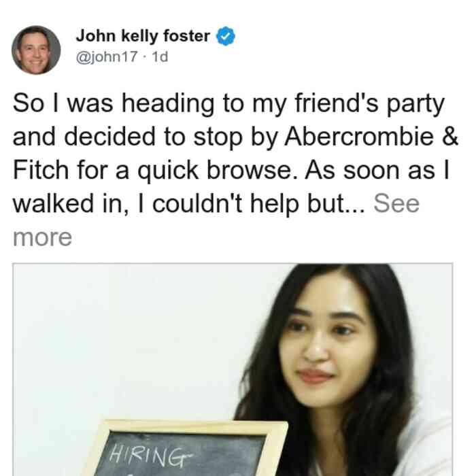Select the tweet's first line about friend's party
Screen dimensions: 476x476
point(228,104)
